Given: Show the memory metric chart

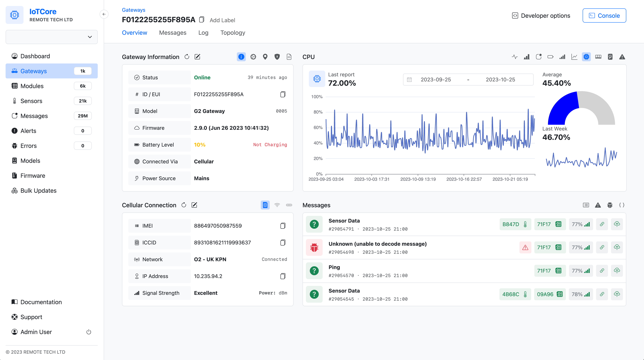Looking at the screenshot, I should coord(598,57).
